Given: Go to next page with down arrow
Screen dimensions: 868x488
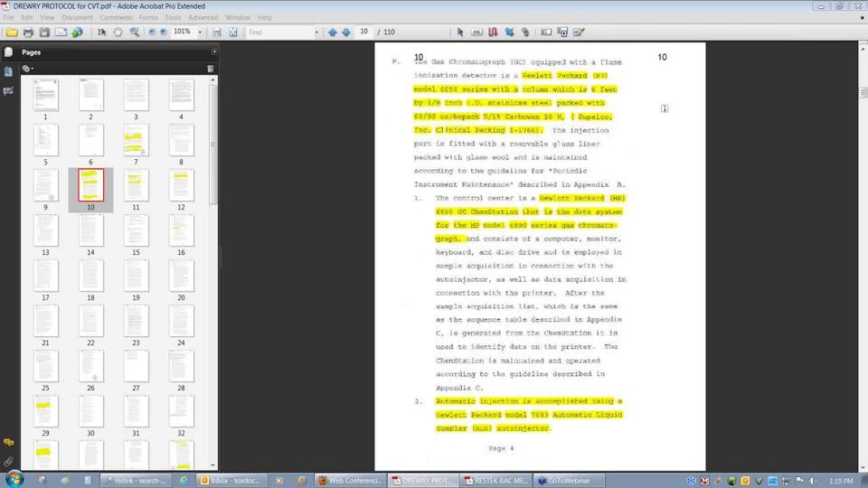Looking at the screenshot, I should click(x=346, y=33).
